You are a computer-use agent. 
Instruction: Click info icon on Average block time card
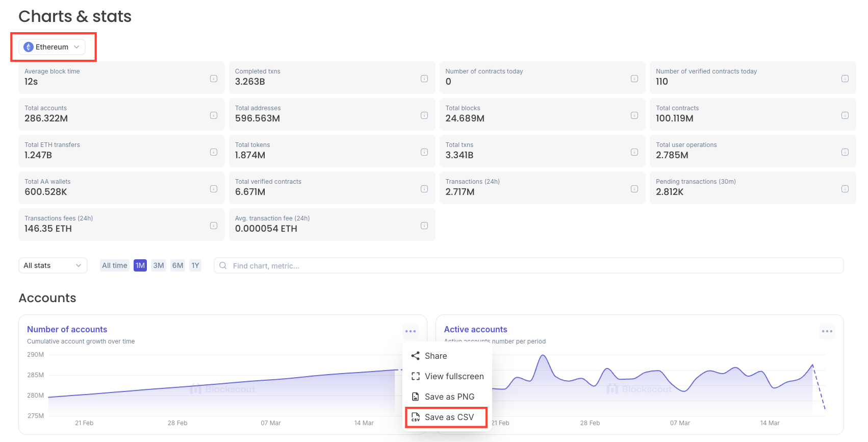[214, 79]
